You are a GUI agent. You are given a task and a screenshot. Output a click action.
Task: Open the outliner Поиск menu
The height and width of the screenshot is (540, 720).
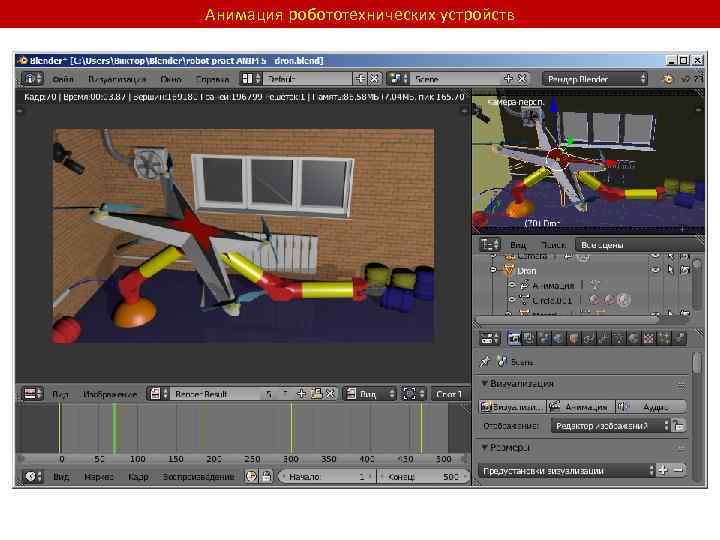553,245
